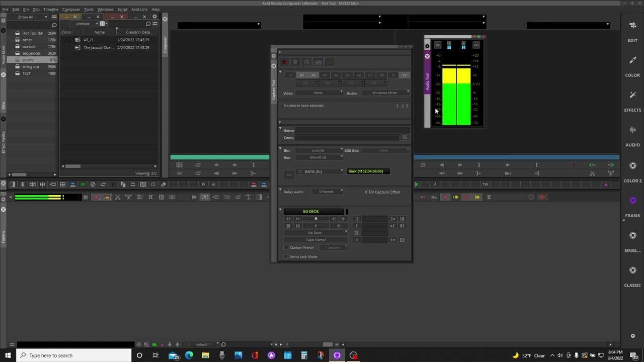Toggle the A1 track selector in Capture Tool

tap(302, 75)
